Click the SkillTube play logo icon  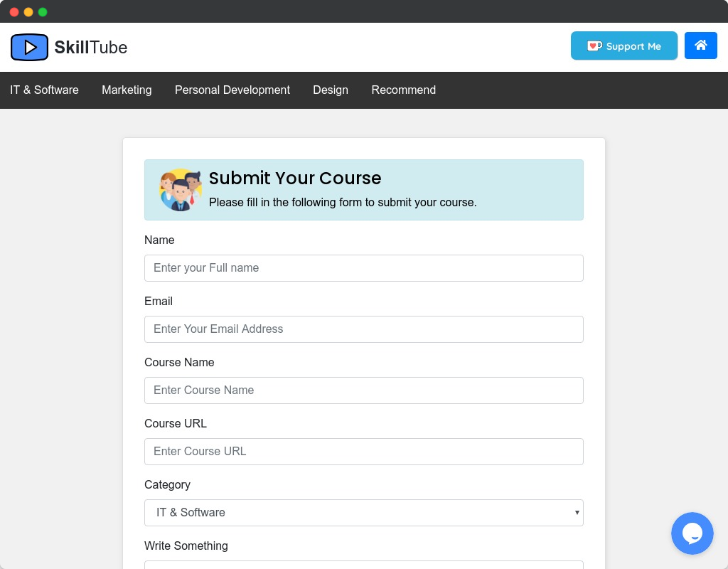(x=29, y=47)
